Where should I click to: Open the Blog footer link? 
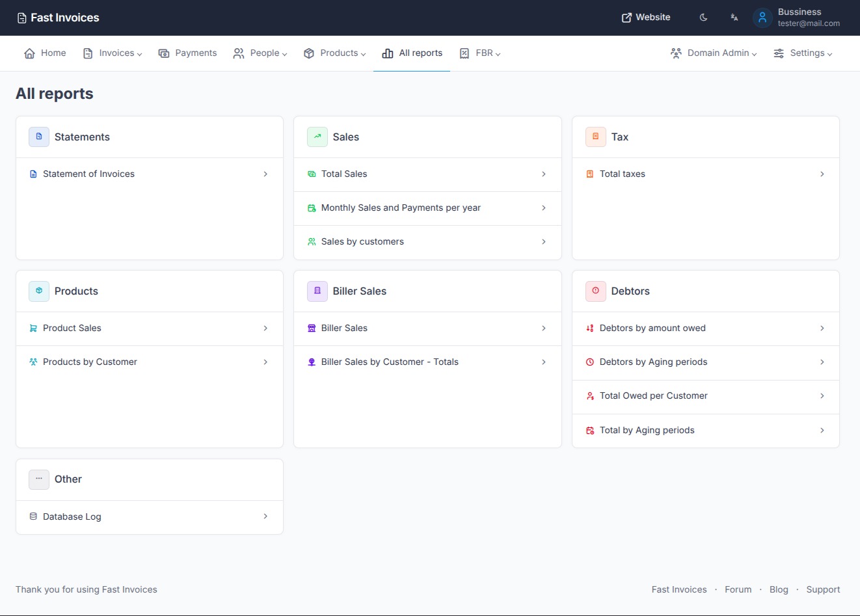coord(779,590)
